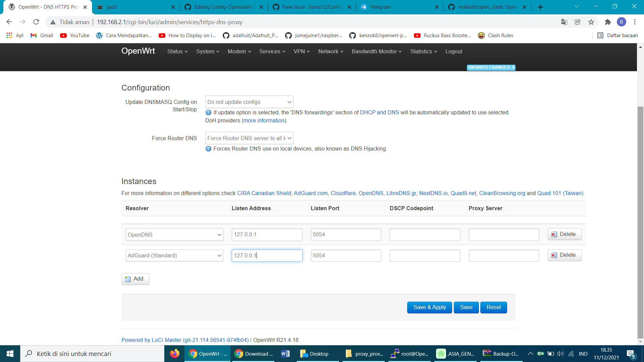View the Unsaved Changes: 4 badge
The image size is (644, 362).
(491, 67)
